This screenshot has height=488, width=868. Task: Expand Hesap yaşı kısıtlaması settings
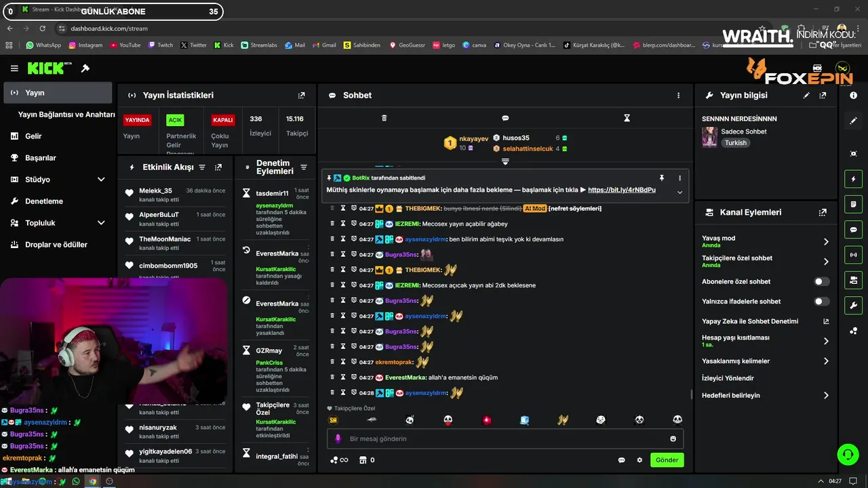click(826, 341)
